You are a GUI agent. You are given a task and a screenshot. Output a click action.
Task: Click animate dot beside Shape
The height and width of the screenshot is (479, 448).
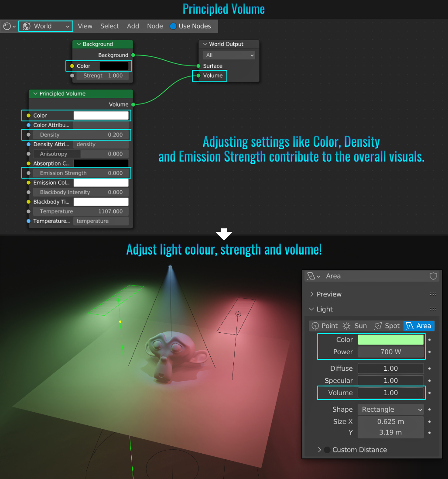pos(429,409)
